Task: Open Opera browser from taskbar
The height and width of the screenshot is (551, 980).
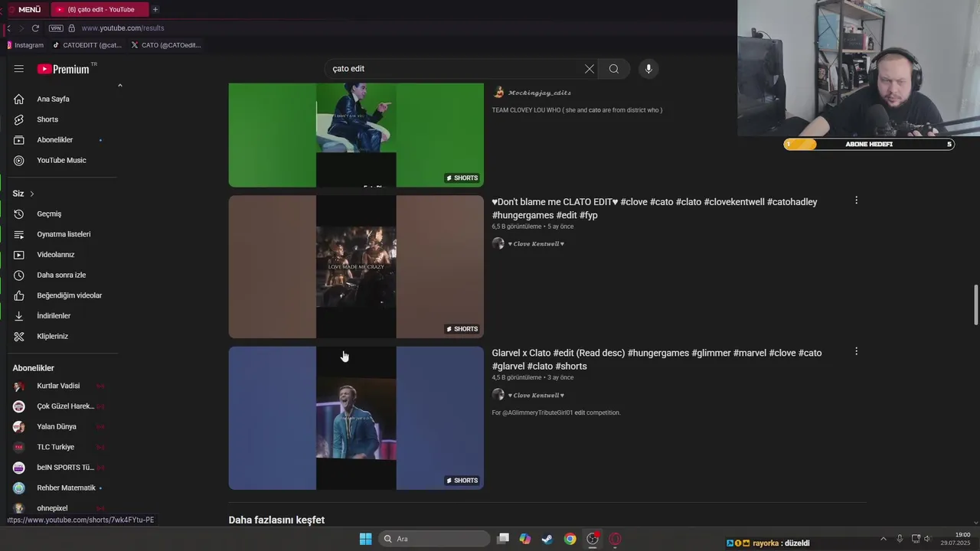Action: point(615,539)
